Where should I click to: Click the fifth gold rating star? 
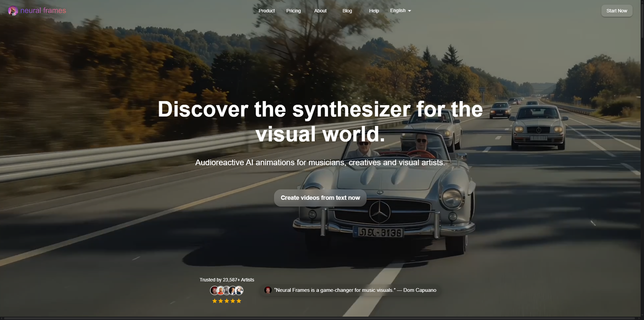pyautogui.click(x=239, y=301)
